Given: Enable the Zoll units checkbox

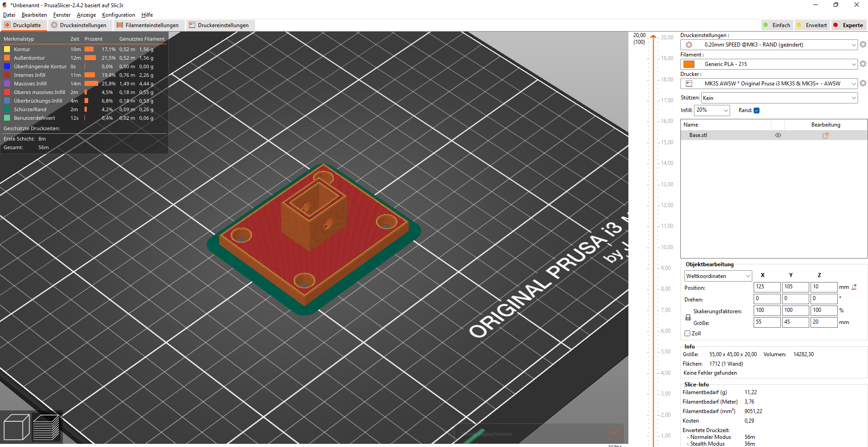Looking at the screenshot, I should coord(687,334).
